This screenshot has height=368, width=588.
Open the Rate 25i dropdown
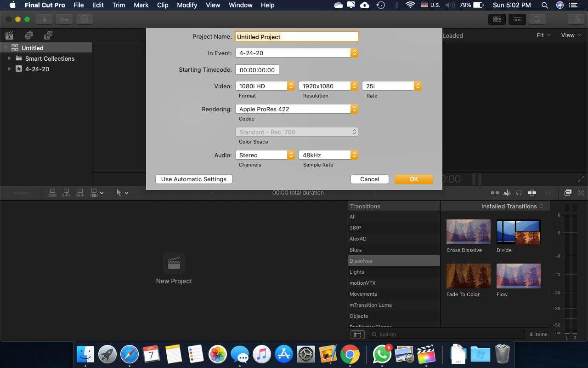pos(392,86)
